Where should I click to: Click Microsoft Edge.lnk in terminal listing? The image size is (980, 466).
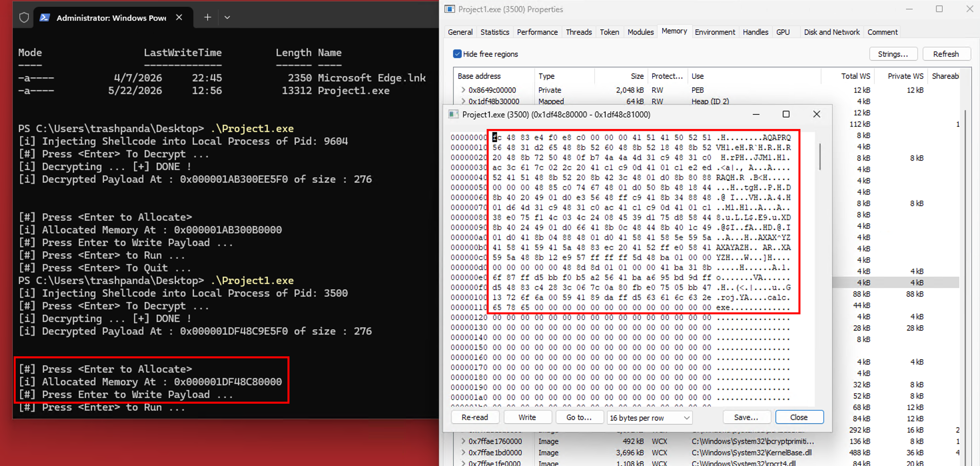[x=372, y=78]
